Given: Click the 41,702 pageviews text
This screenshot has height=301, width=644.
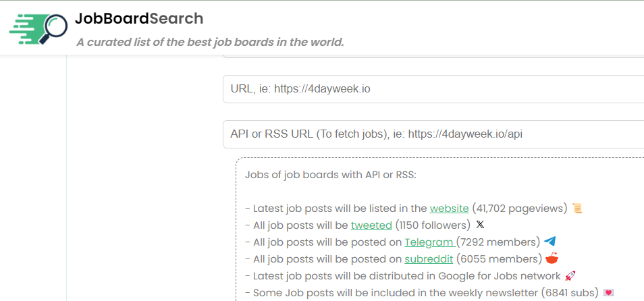Looking at the screenshot, I should point(520,209).
